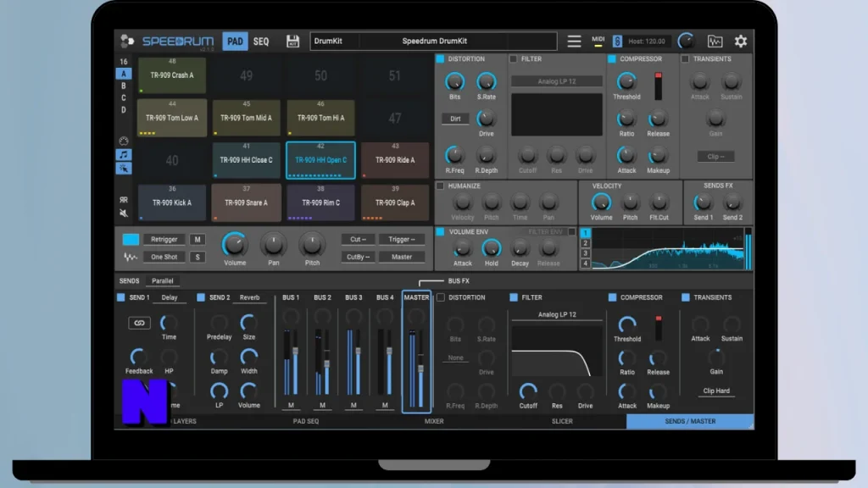
Task: Select the TR-909 Crash A pad
Action: [x=171, y=75]
